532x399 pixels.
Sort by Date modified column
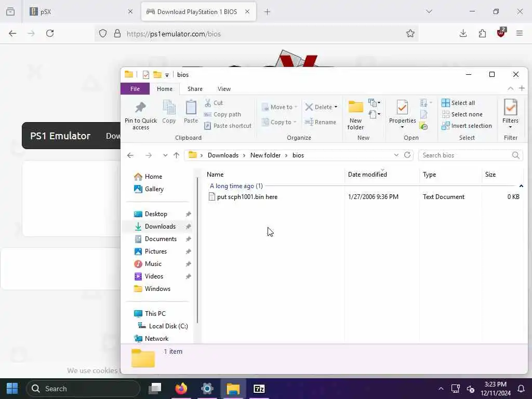click(367, 175)
